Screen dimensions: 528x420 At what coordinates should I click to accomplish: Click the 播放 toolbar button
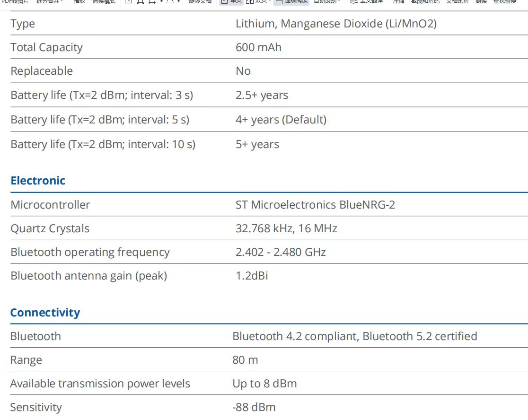(79, 1)
